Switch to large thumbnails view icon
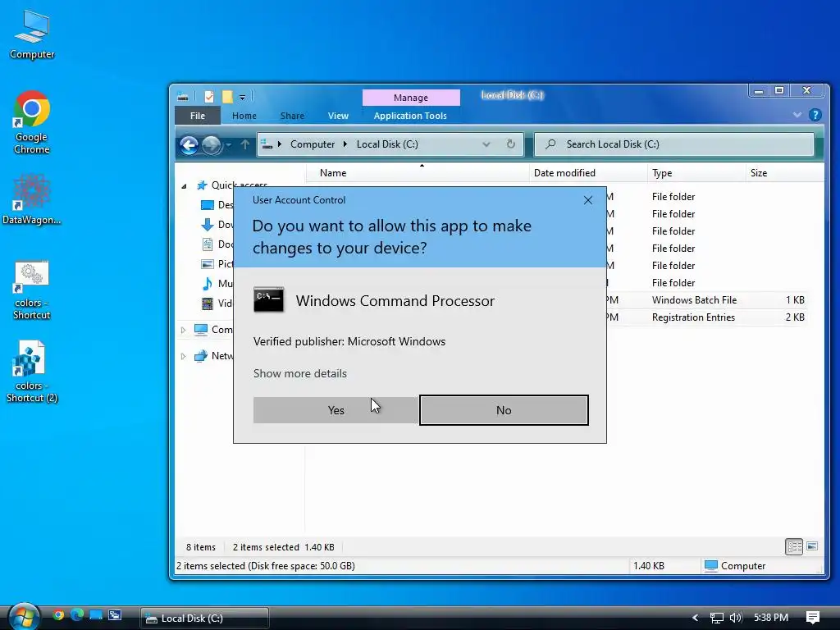The width and height of the screenshot is (840, 630). [812, 546]
